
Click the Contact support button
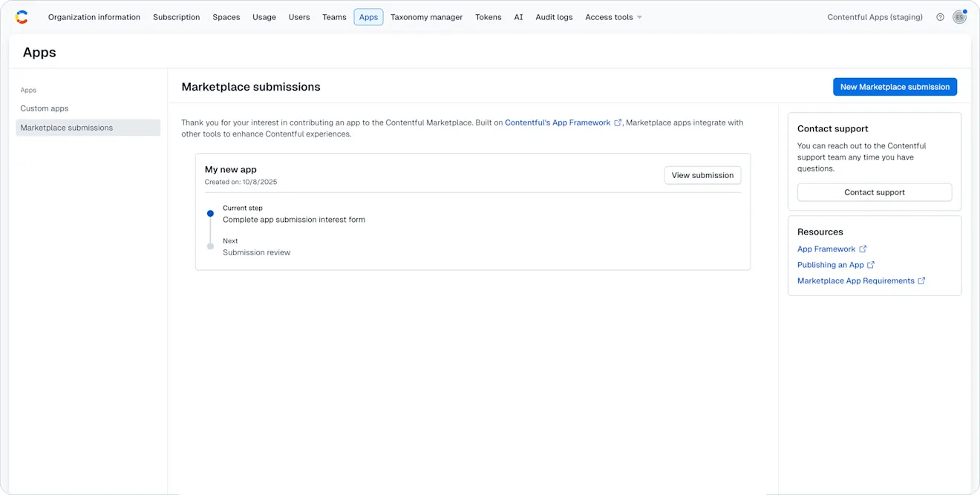point(875,192)
